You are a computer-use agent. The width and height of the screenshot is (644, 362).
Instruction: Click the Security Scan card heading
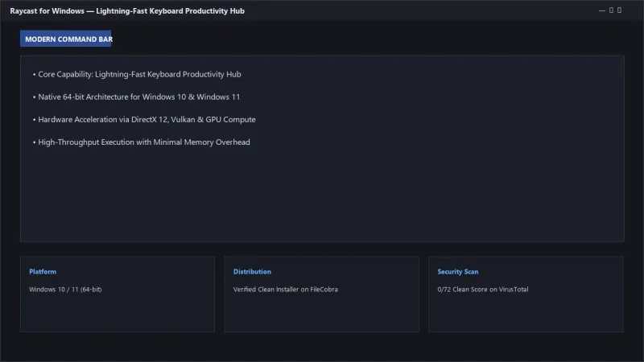point(458,272)
